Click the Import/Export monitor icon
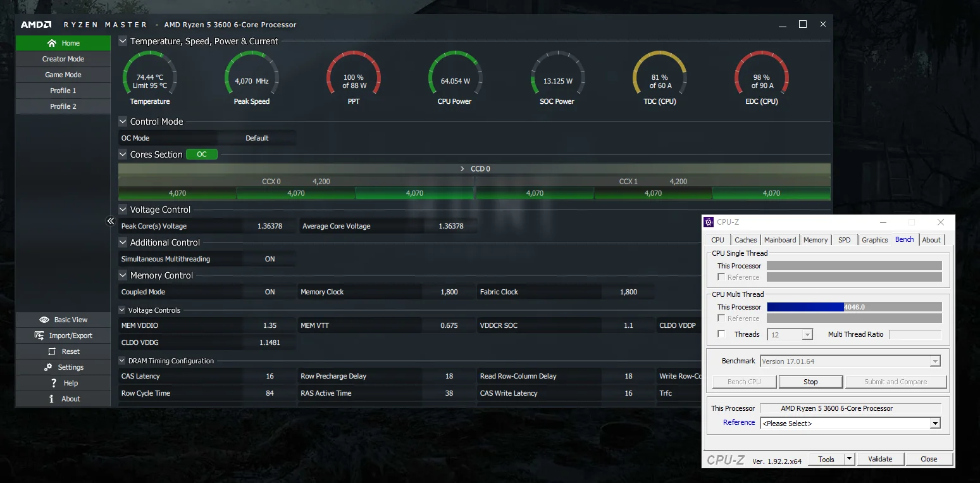 [39, 336]
